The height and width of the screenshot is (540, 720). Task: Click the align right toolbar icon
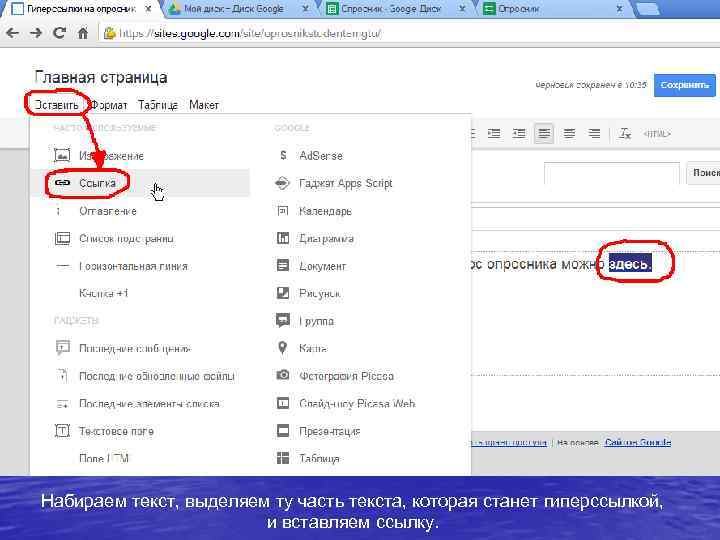[x=594, y=134]
